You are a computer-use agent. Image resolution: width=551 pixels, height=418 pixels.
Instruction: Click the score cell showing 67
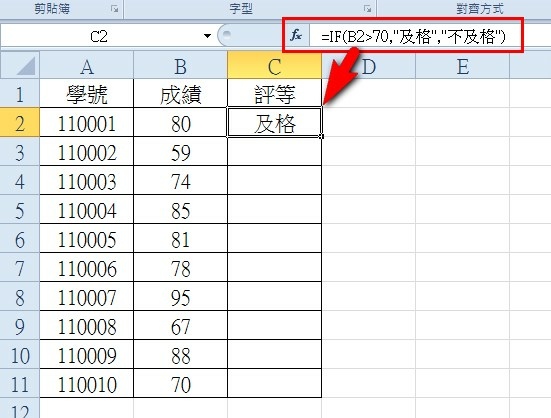coord(180,325)
